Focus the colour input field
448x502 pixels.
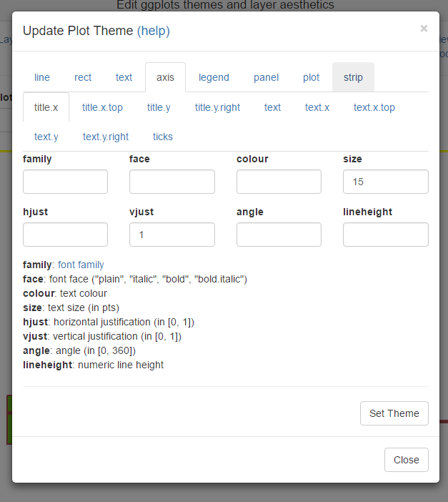point(279,182)
